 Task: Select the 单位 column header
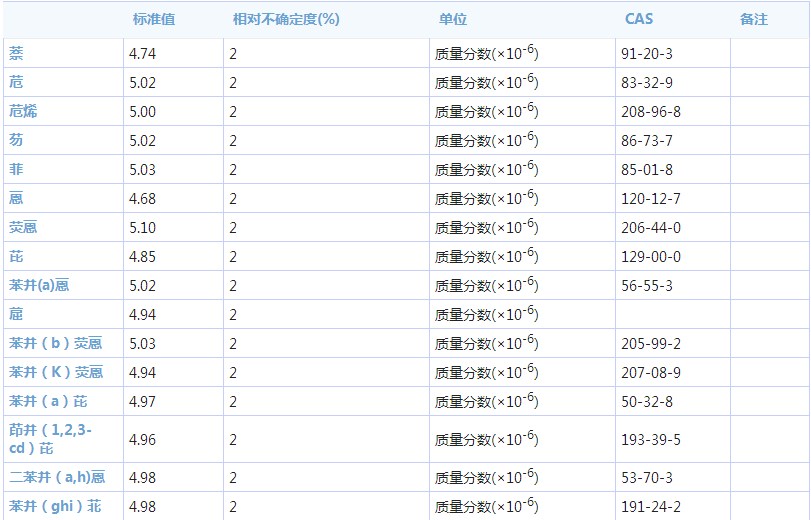click(452, 19)
